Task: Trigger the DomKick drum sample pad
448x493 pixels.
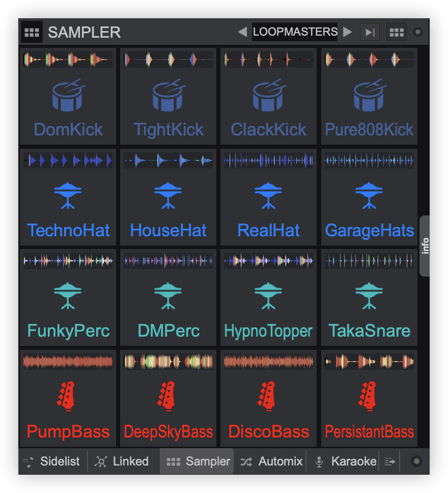Action: 68,97
